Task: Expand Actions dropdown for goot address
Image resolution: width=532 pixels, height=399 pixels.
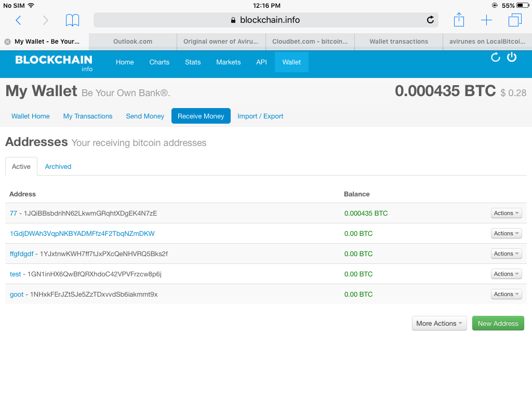Action: pos(506,294)
